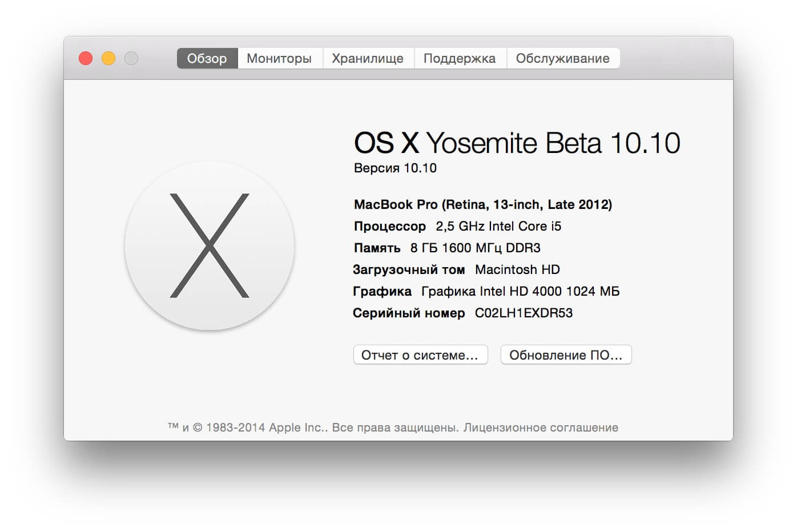The image size is (797, 532).
Task: Click the 2,5 GHz Intel Core i5 value
Action: pos(498,226)
